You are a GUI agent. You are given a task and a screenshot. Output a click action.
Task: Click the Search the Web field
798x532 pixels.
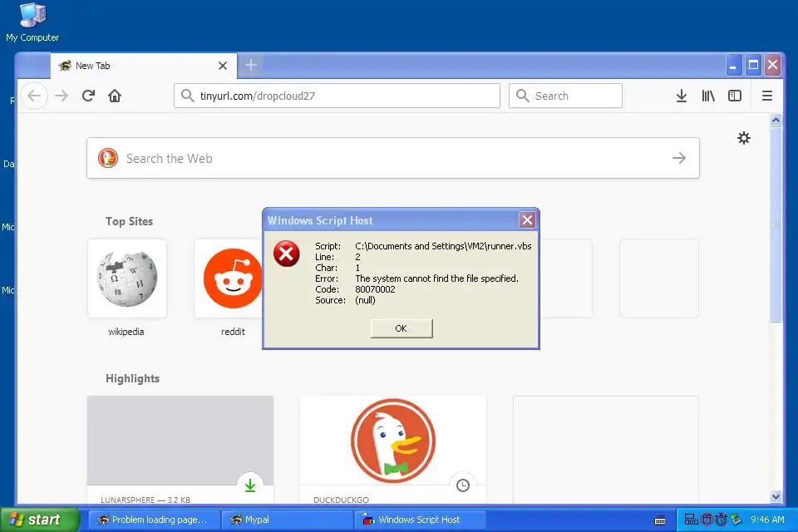[393, 158]
